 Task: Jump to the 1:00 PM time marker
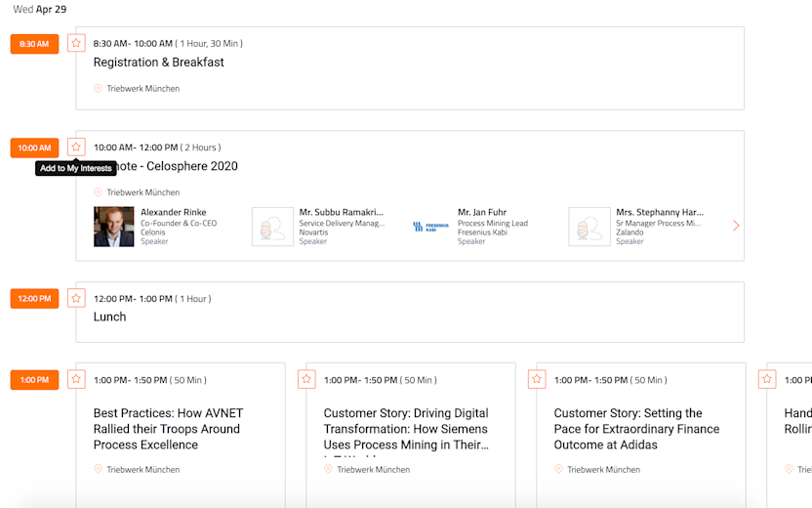(x=34, y=380)
